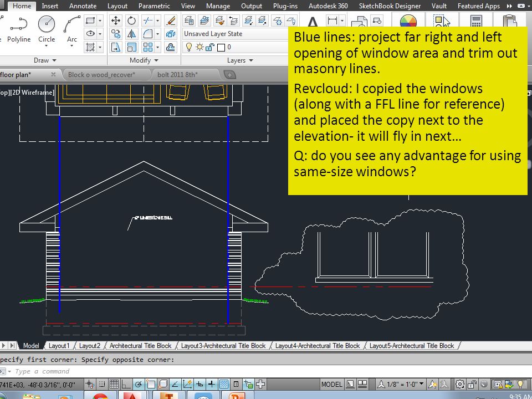Open the color wheel properties icon
Image resolution: width=532 pixels, height=399 pixels.
click(408, 21)
